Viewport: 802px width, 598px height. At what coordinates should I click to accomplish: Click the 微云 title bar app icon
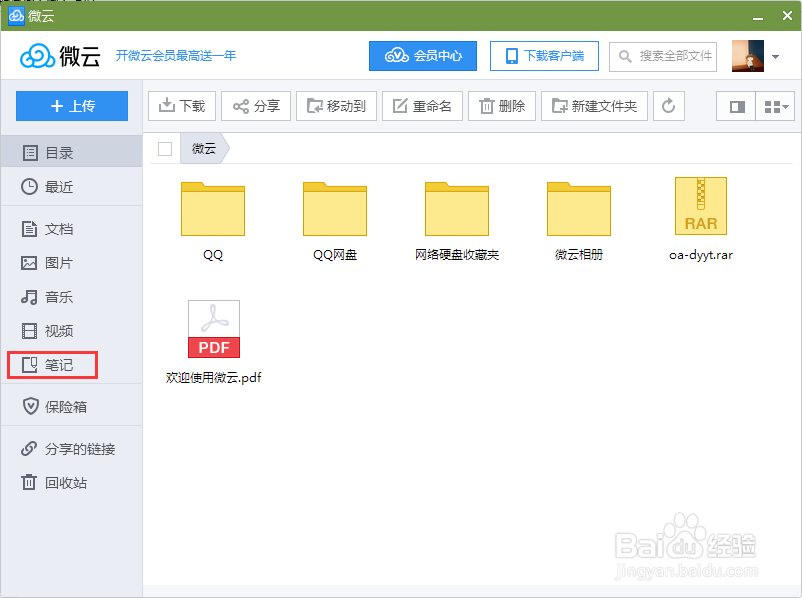[x=16, y=16]
